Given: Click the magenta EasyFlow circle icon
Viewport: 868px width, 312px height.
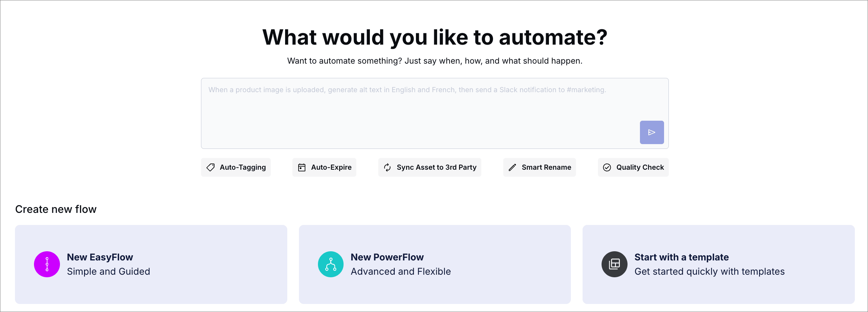Looking at the screenshot, I should tap(47, 264).
